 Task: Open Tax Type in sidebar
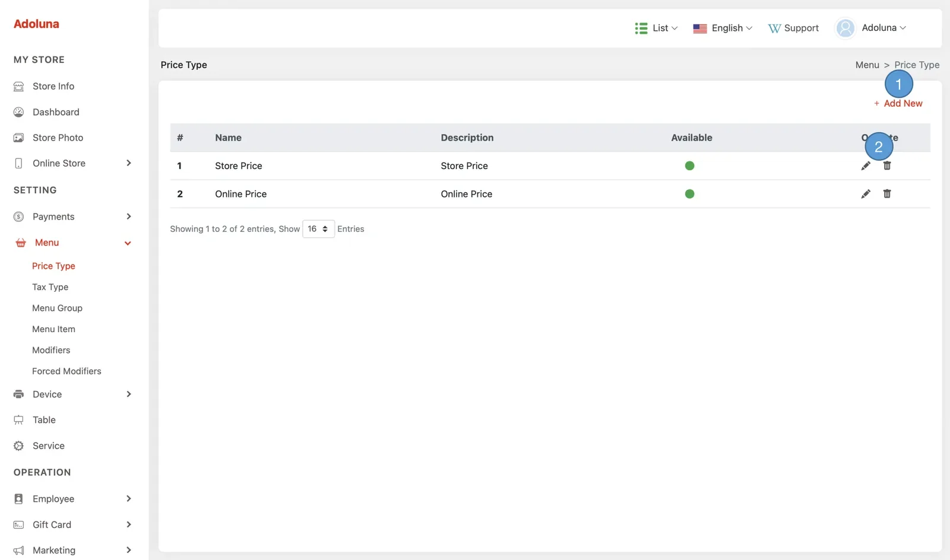tap(50, 287)
